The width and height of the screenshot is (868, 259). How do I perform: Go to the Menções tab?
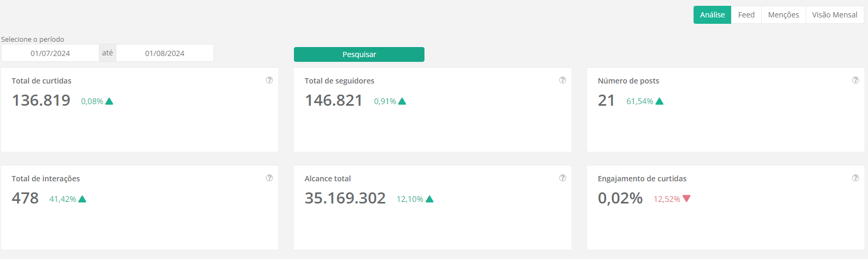click(783, 15)
